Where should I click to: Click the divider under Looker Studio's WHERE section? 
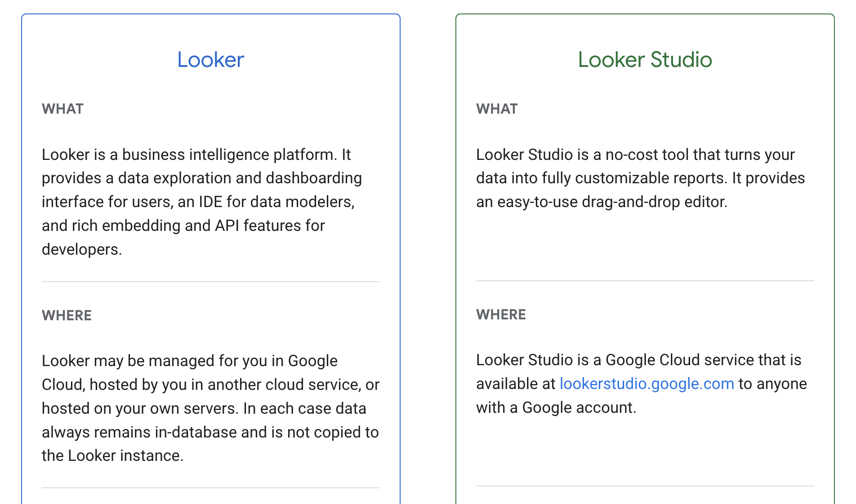point(645,486)
